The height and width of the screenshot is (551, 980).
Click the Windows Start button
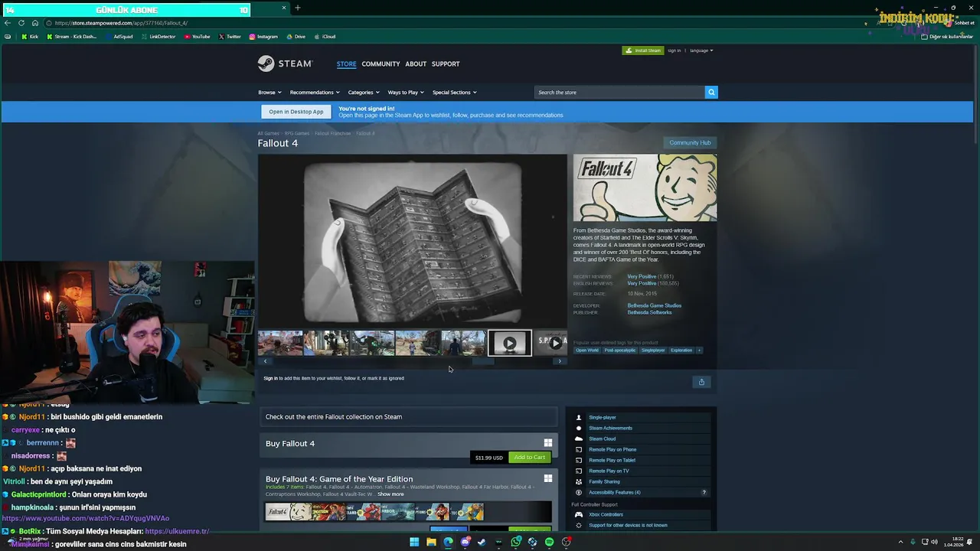[x=414, y=542]
